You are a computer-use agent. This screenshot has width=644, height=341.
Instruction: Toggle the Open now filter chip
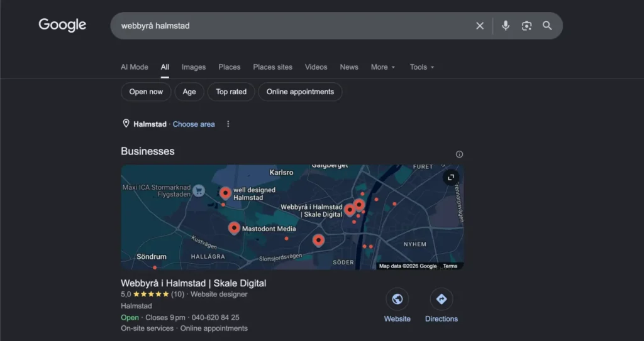coord(146,92)
